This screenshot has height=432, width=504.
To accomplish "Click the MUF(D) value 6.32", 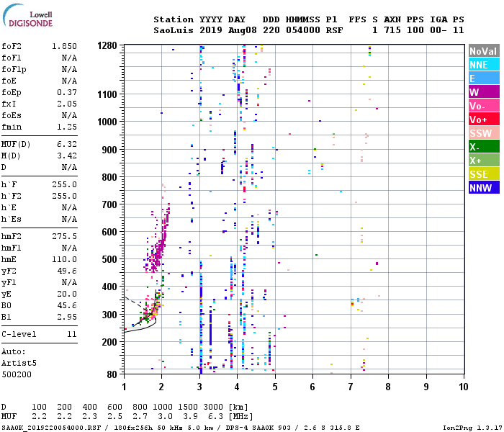I will [67, 144].
